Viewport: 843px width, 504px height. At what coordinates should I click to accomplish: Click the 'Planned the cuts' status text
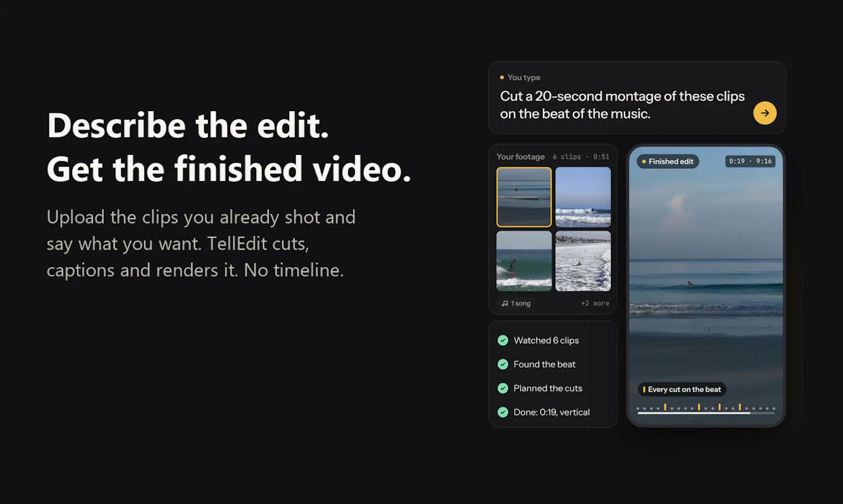click(548, 388)
